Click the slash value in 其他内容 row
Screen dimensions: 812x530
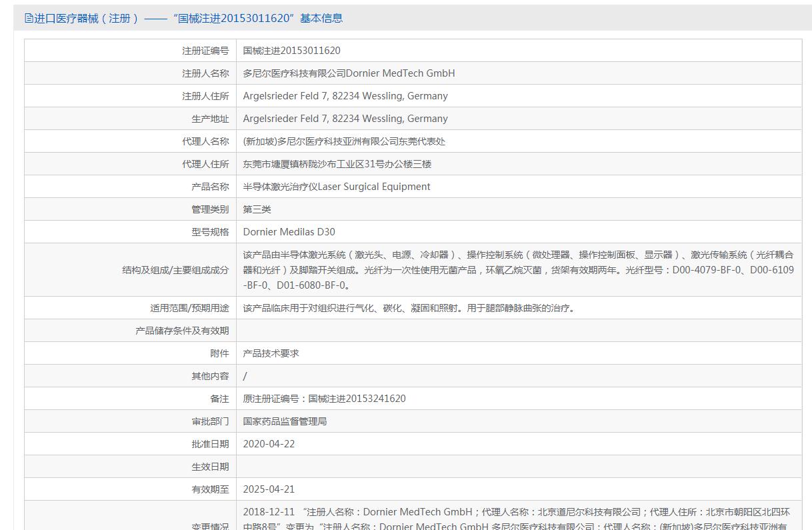(x=245, y=376)
